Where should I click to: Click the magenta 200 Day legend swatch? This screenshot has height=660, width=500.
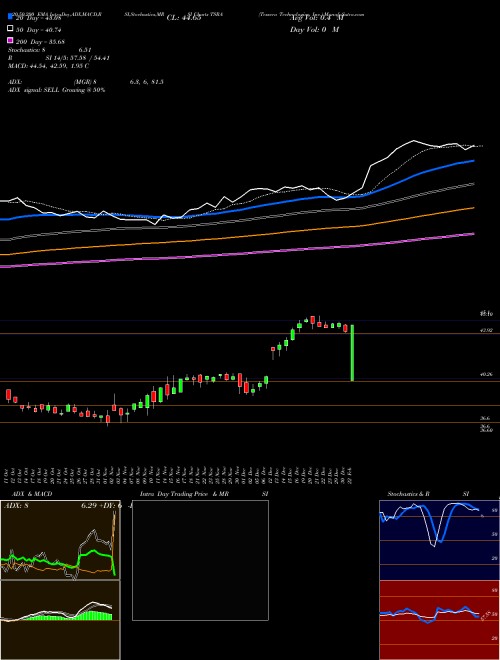11,40
